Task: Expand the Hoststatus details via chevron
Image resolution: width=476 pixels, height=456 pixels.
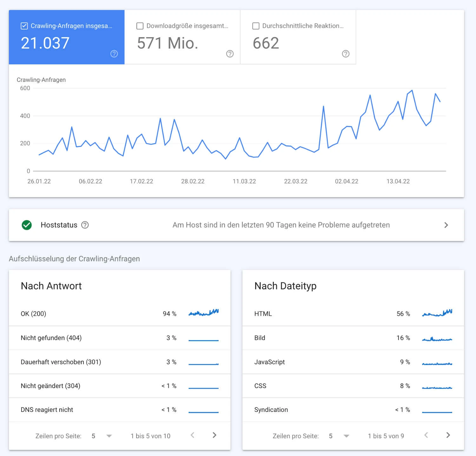Action: pos(446,225)
